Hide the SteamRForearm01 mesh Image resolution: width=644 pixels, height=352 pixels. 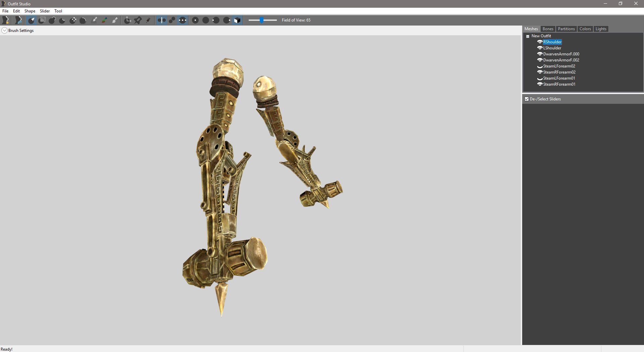click(x=540, y=84)
